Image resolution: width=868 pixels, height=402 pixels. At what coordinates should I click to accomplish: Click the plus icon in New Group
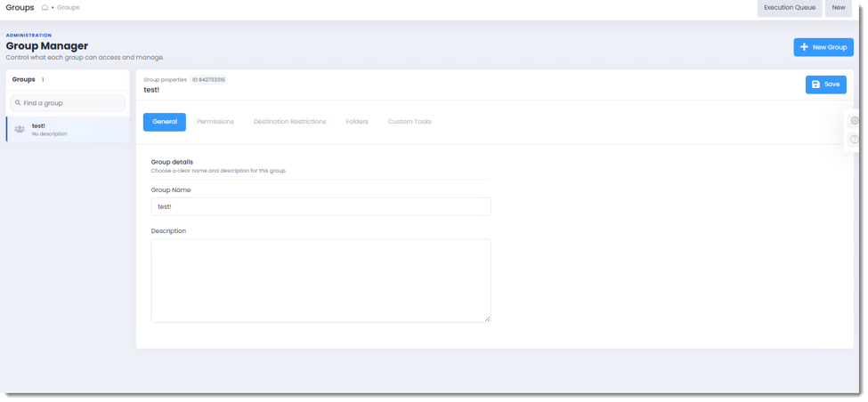pyautogui.click(x=804, y=47)
